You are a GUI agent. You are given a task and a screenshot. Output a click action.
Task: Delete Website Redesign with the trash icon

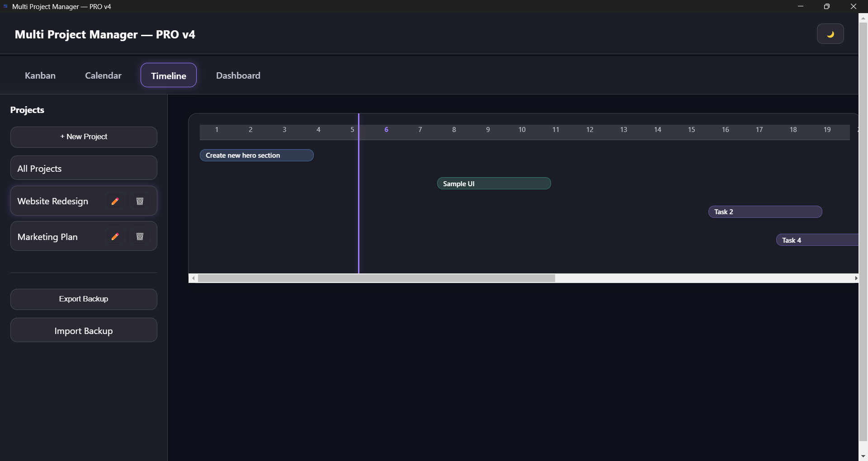140,201
